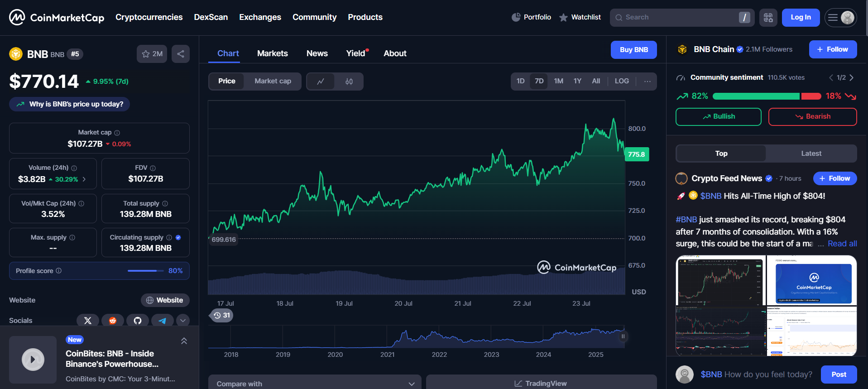868x389 pixels.
Task: Go to previous community sentiment page
Action: [831, 78]
